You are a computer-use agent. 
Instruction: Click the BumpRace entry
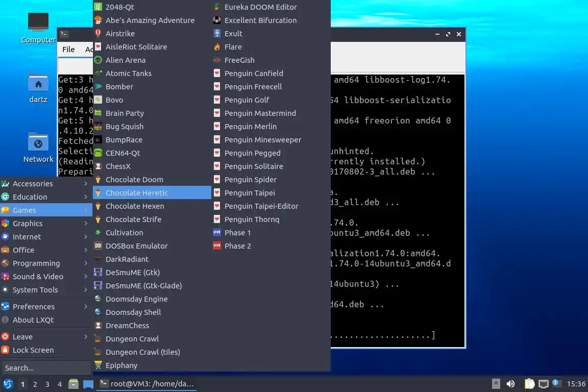[152, 139]
